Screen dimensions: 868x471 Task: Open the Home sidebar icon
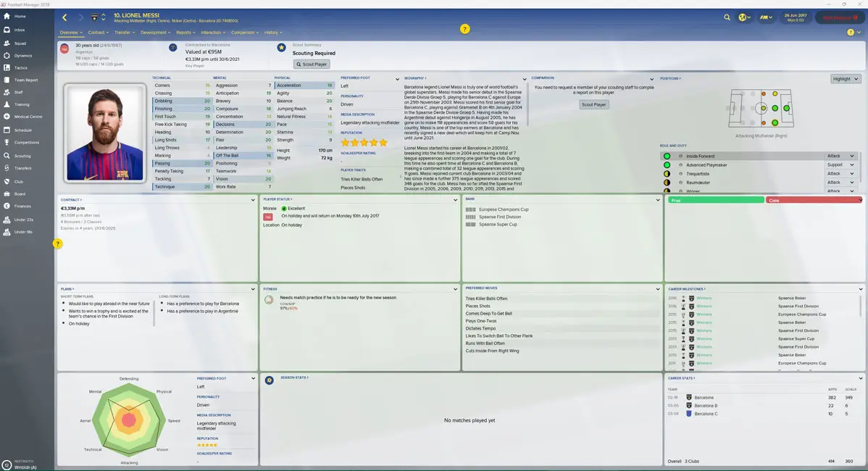click(7, 16)
